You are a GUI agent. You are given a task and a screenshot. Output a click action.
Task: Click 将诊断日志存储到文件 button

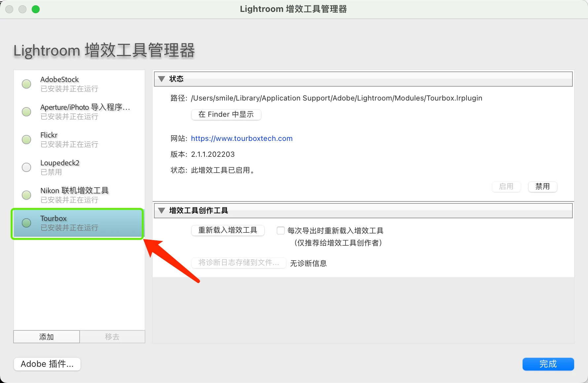(x=239, y=263)
